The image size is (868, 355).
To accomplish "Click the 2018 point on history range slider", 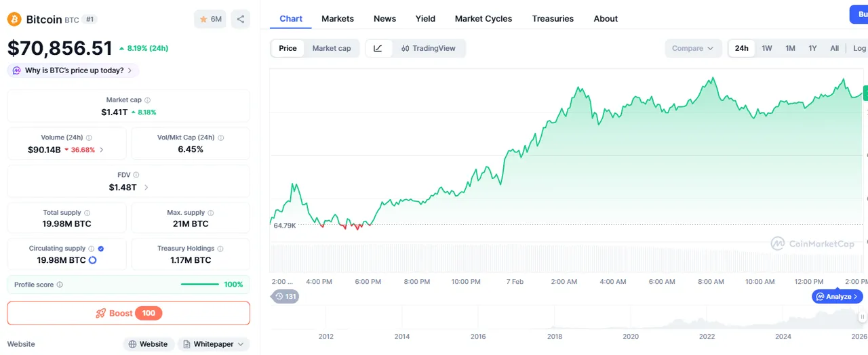I will [555, 336].
